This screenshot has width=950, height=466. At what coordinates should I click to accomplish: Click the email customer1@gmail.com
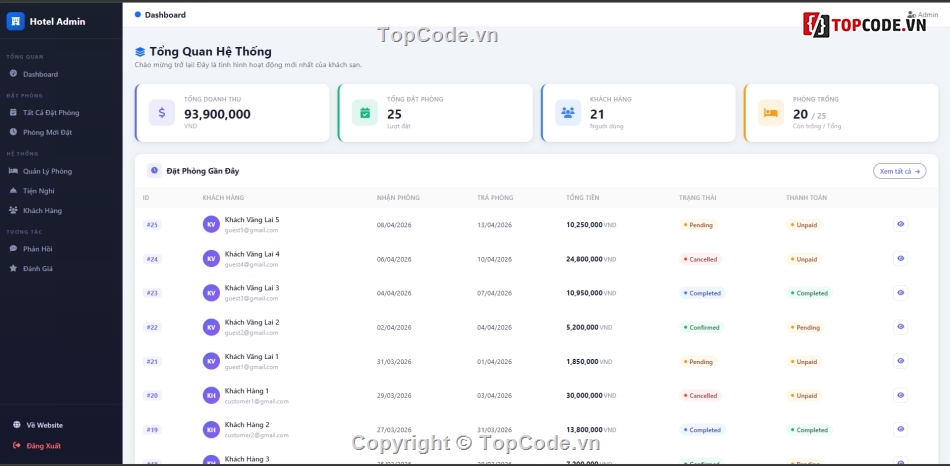pos(256,401)
